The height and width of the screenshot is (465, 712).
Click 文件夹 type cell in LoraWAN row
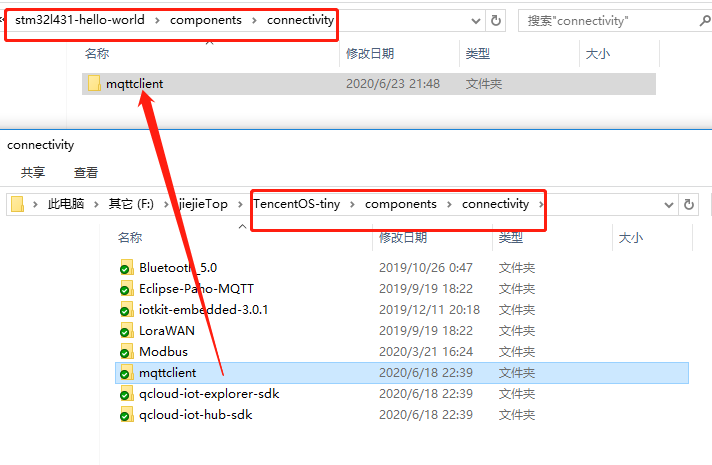517,331
